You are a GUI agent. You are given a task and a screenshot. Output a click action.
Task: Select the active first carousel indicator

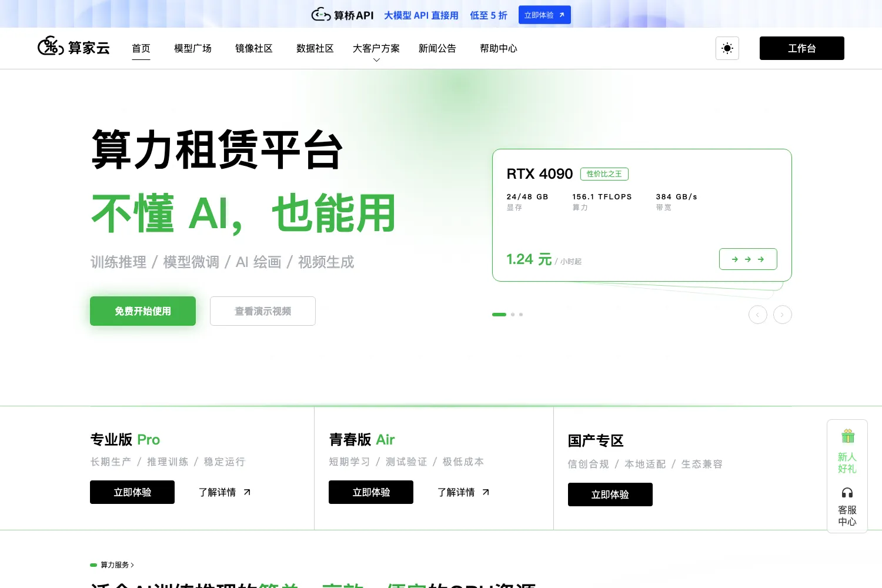[499, 315]
